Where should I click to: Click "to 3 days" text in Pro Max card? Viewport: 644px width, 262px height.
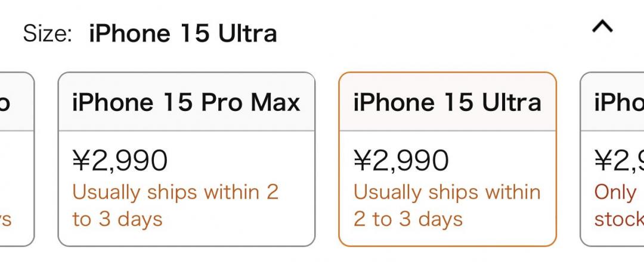117,219
